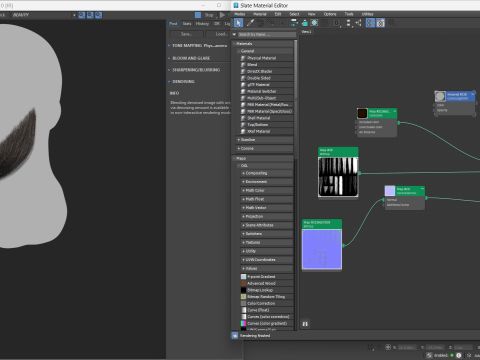The width and height of the screenshot is (480, 360).
Task: Click the Bitmap Lookup map icon
Action: (x=243, y=290)
